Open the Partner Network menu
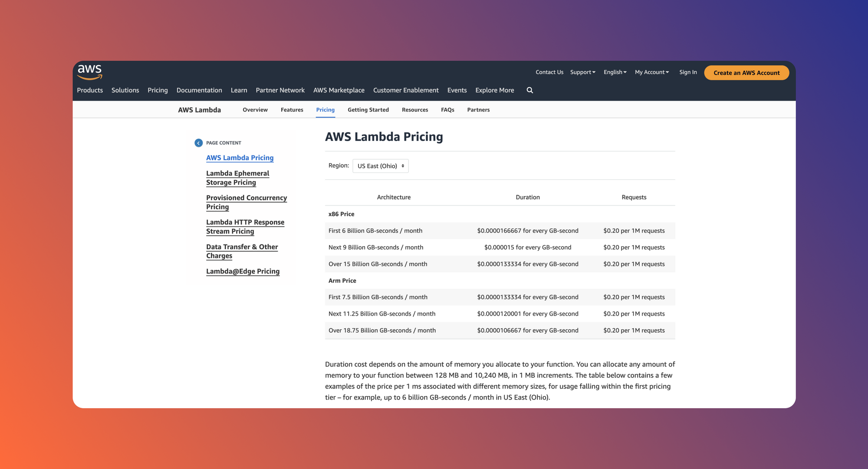Screen dimensions: 868x469 click(280, 90)
